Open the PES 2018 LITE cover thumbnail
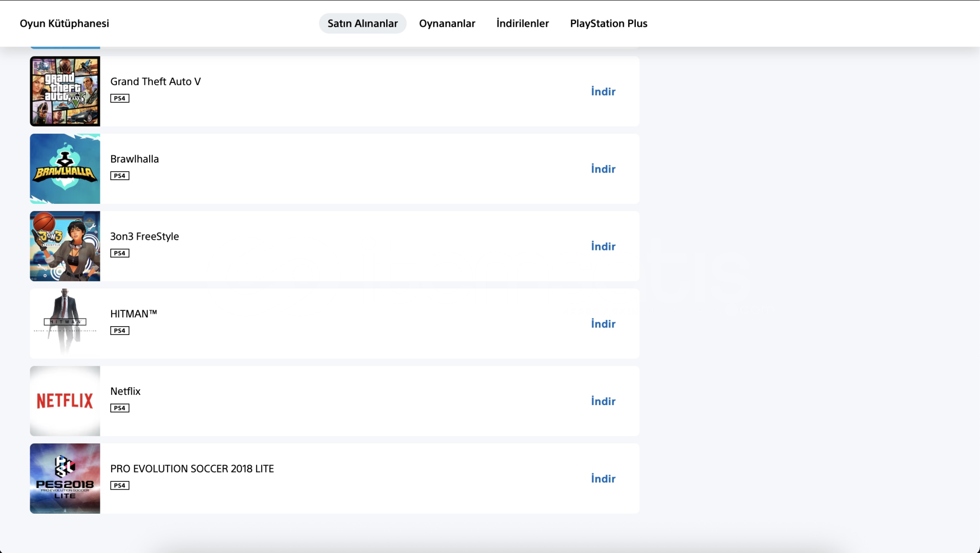Viewport: 980px width, 553px height. coord(65,479)
